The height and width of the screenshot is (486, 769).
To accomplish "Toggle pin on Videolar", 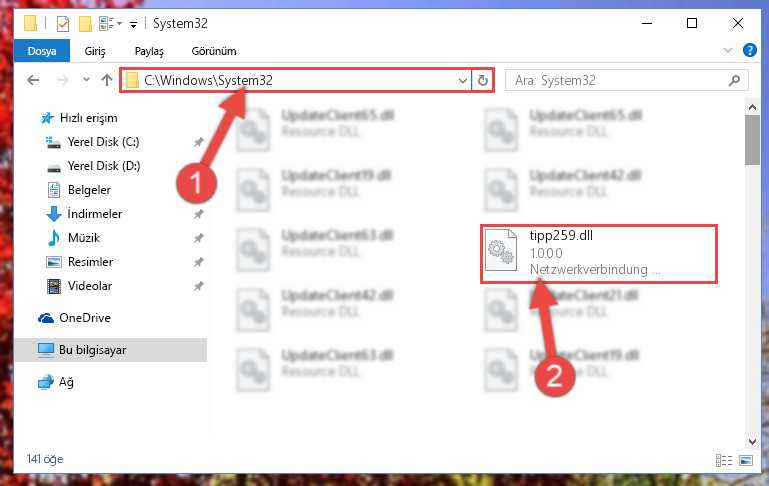I will 198,286.
